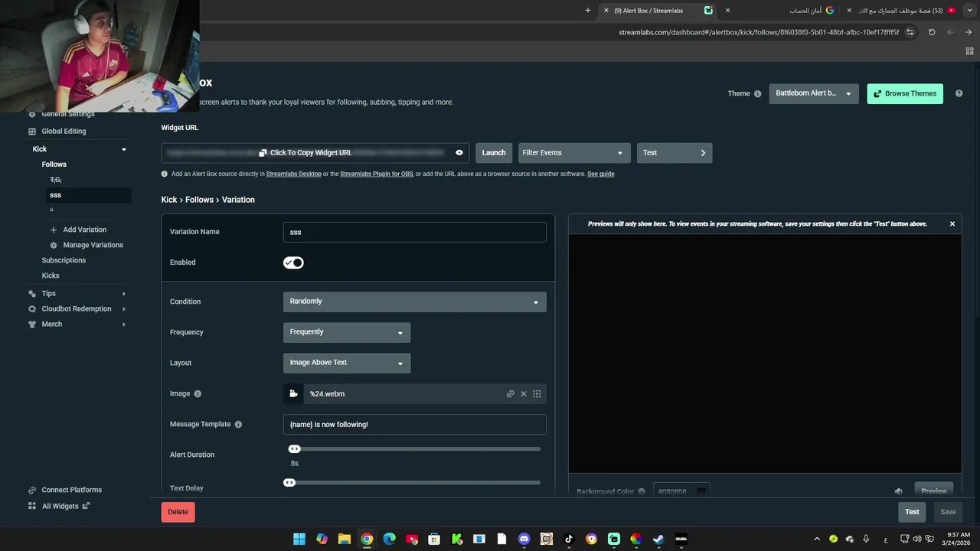
Task: Click the Preview button
Action: tap(934, 491)
